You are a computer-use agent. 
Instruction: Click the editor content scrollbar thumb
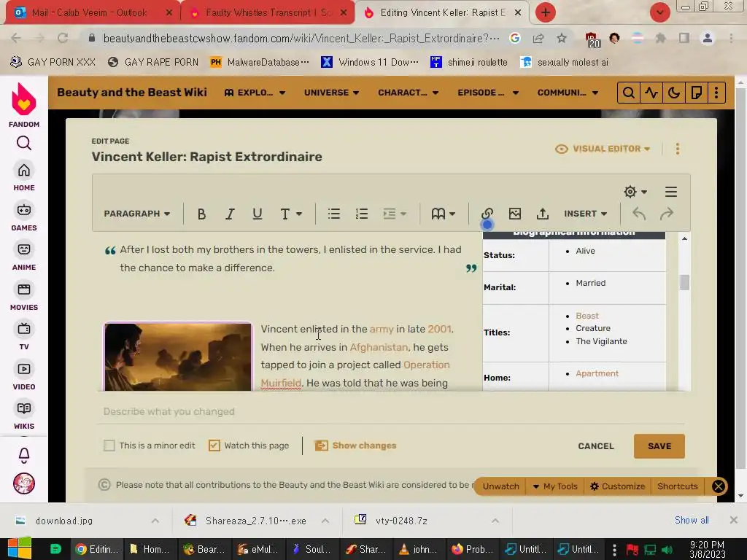click(x=684, y=282)
